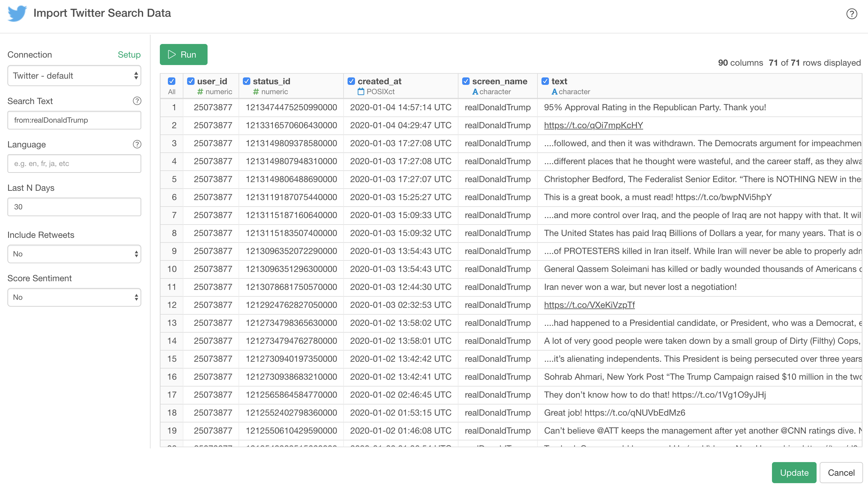Click the character type icon under text column
Image resolution: width=868 pixels, height=485 pixels.
point(554,92)
